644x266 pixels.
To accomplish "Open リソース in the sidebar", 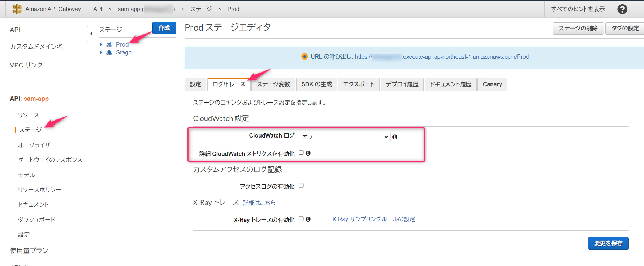I will click(29, 115).
